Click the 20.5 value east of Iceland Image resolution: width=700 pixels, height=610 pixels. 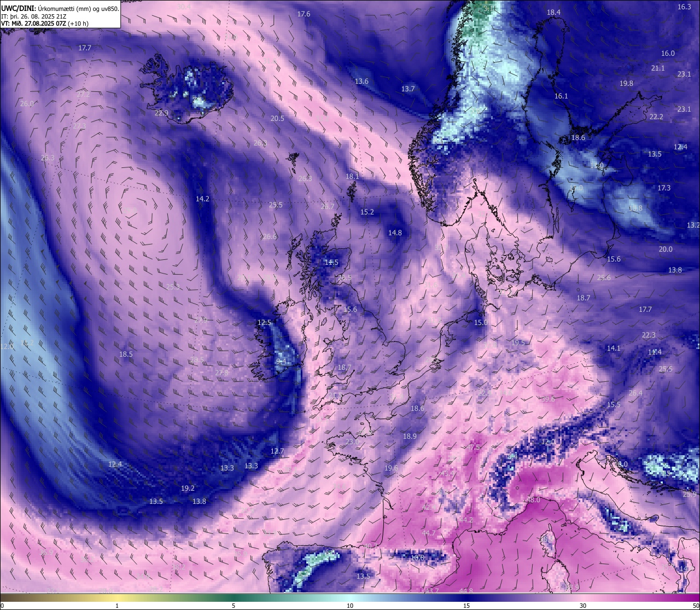[x=277, y=119]
